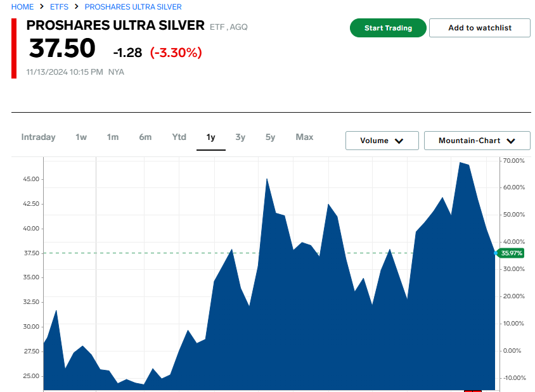Screen dimensions: 535x392
Task: Click the 37.50 price headline
Action: tap(62, 48)
